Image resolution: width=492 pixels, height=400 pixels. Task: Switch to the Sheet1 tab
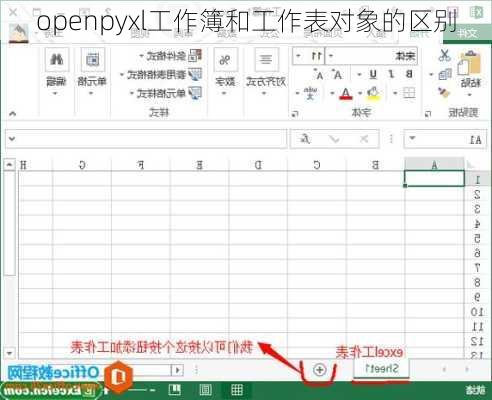[x=381, y=369]
